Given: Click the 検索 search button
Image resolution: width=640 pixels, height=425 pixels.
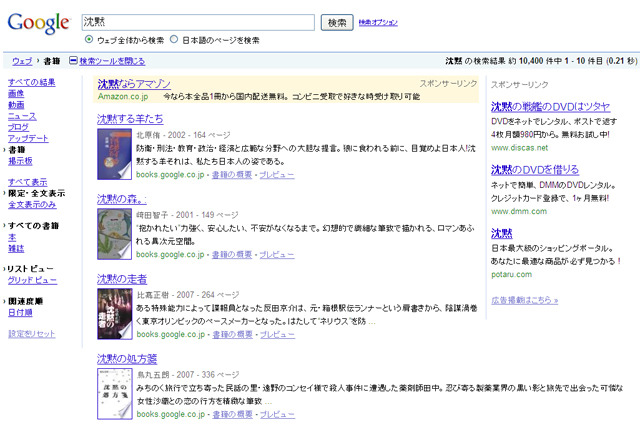Looking at the screenshot, I should [x=337, y=22].
